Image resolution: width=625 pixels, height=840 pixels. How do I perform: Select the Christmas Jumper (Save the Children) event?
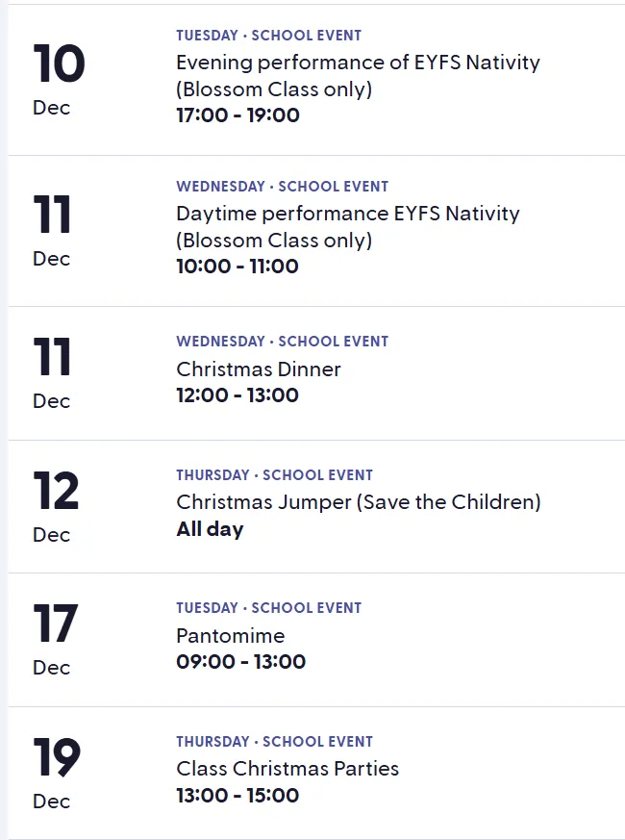coord(358,502)
